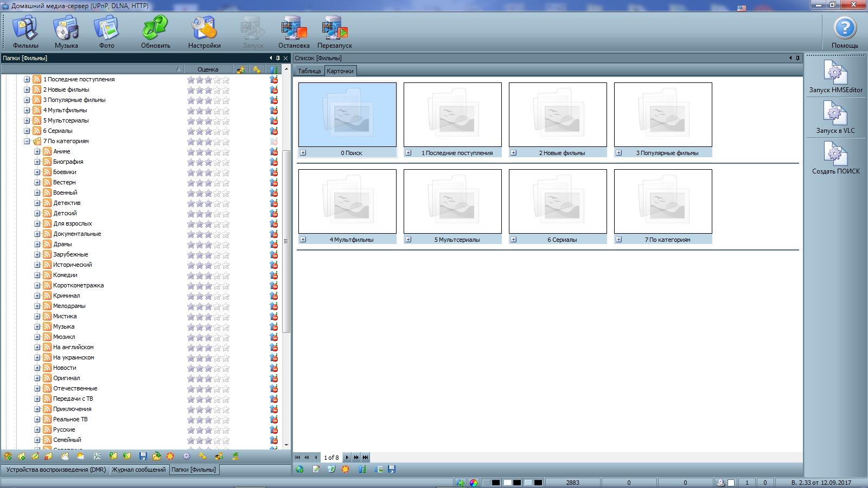The image size is (868, 488).
Task: Switch to Журнал сообщений tab
Action: pos(139,470)
